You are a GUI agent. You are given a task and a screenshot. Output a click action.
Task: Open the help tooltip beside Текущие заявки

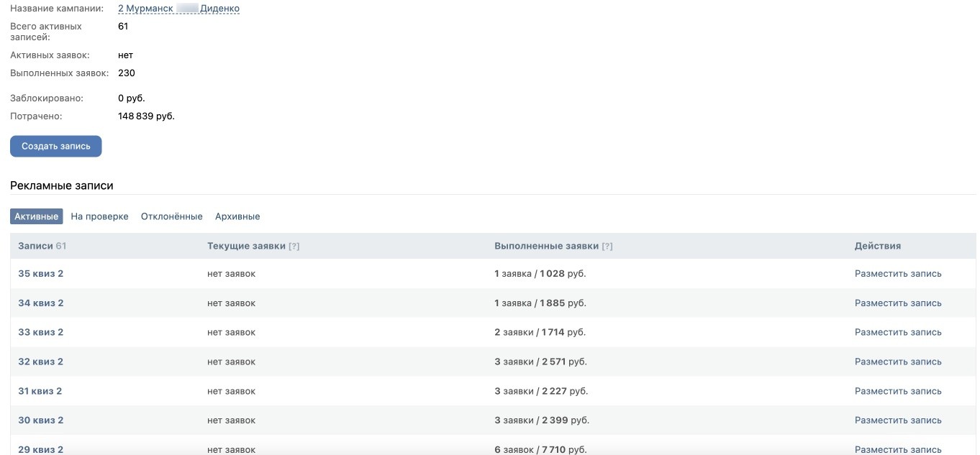click(x=294, y=246)
